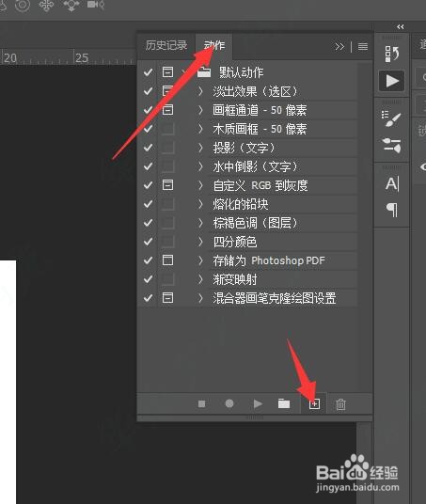Select the 熔化的铅块 action
426x504 pixels.
click(240, 204)
